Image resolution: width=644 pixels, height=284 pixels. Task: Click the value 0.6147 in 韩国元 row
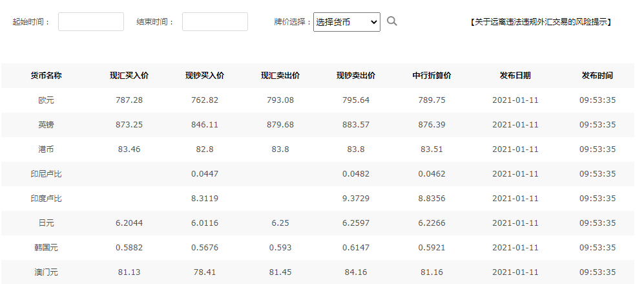356,247
